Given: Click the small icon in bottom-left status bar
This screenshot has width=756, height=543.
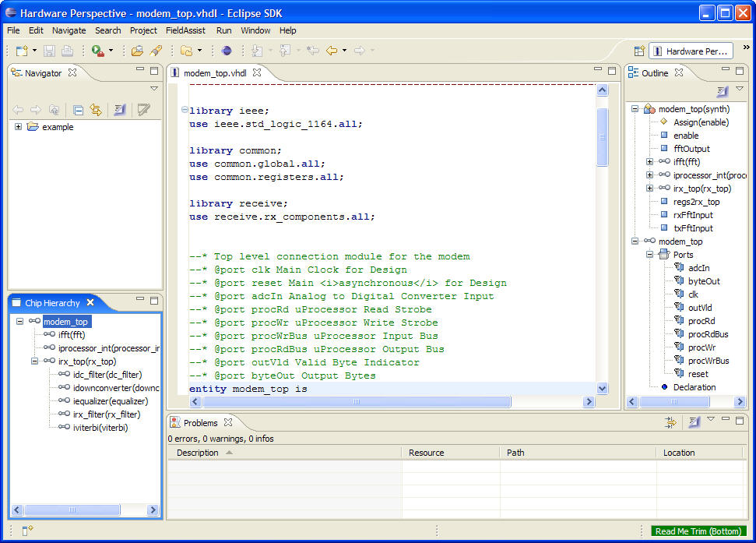Looking at the screenshot, I should (x=27, y=531).
